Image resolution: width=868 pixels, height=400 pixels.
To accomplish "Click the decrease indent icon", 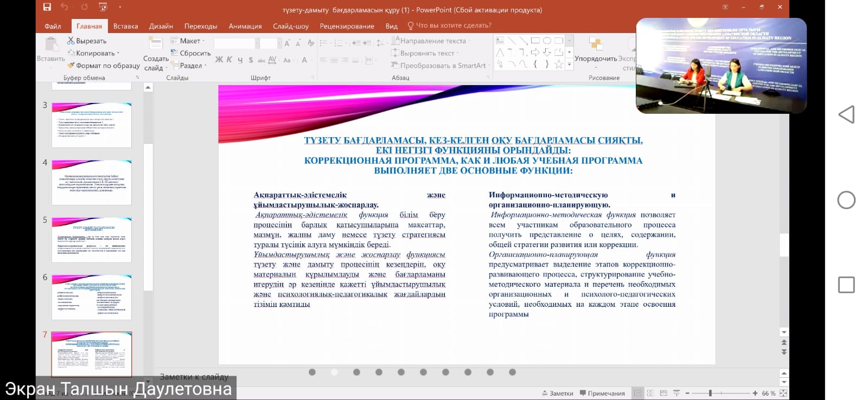I will pos(356,43).
